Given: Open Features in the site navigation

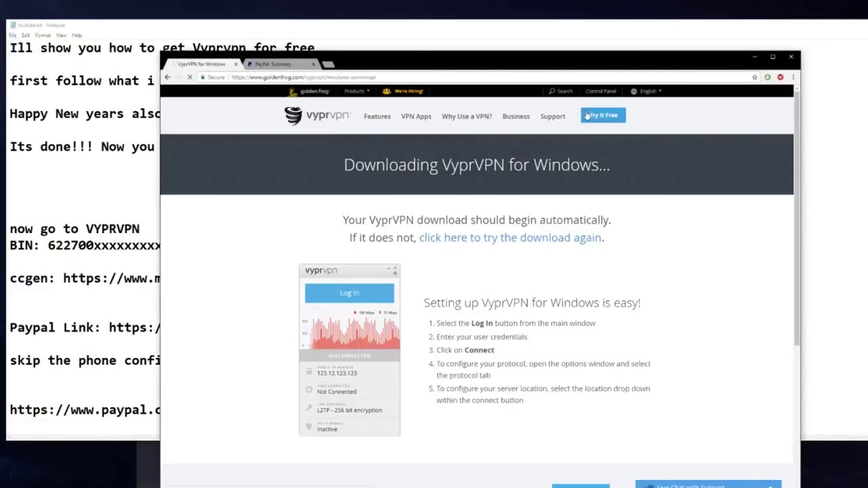Looking at the screenshot, I should 377,117.
